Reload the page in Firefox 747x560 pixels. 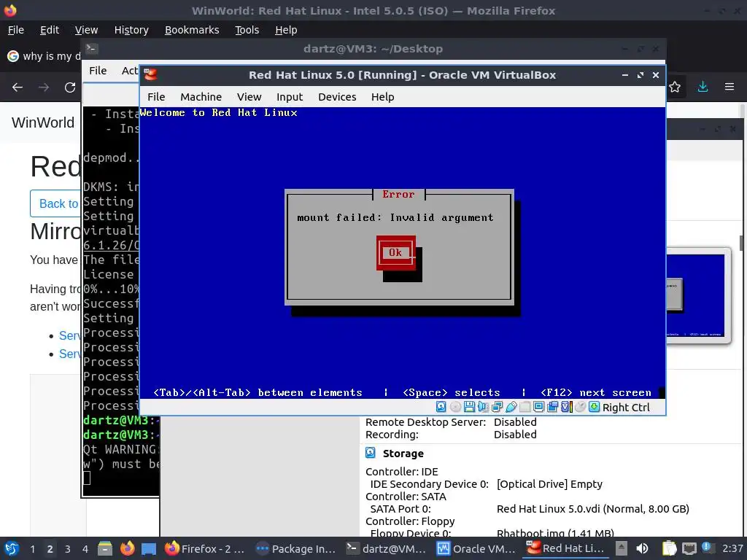pos(70,87)
